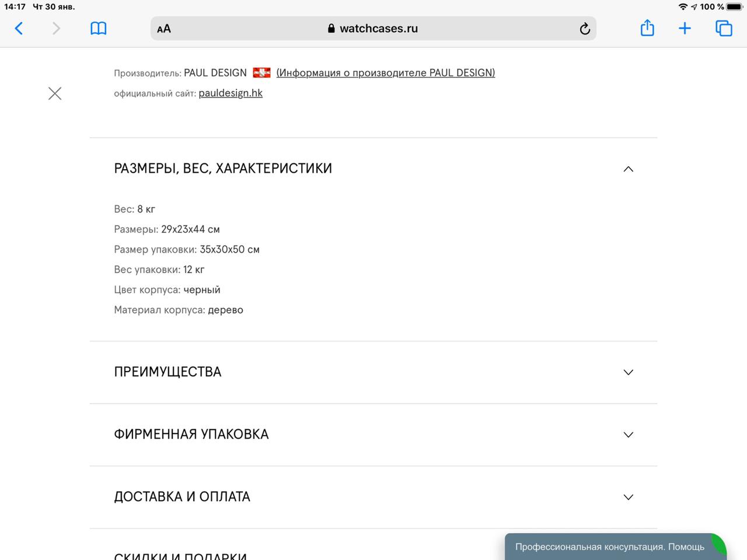Tap the ПРЕИМУЩЕСТВА section heading
The width and height of the screenshot is (747, 560).
click(x=167, y=372)
